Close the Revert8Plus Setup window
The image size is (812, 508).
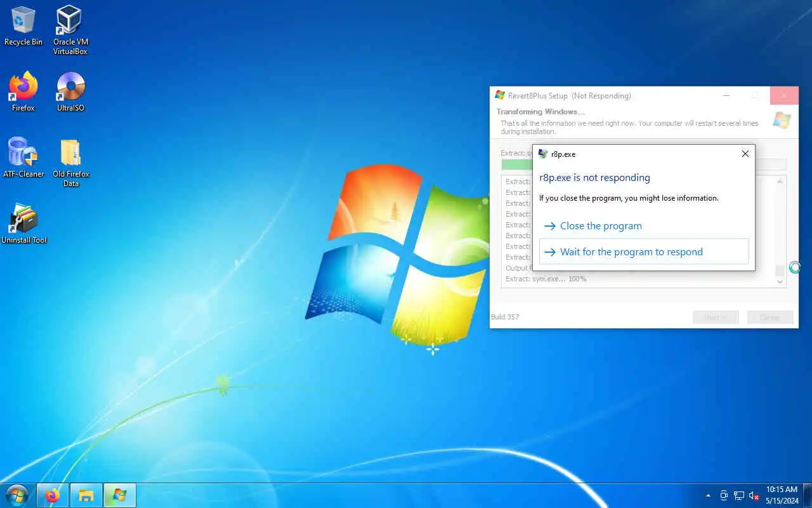click(x=784, y=95)
